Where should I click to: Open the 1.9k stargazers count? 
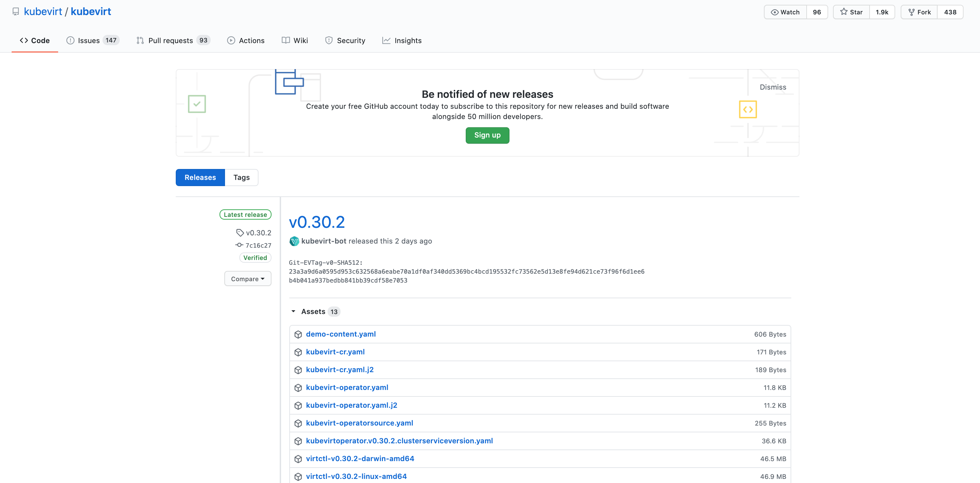click(882, 12)
